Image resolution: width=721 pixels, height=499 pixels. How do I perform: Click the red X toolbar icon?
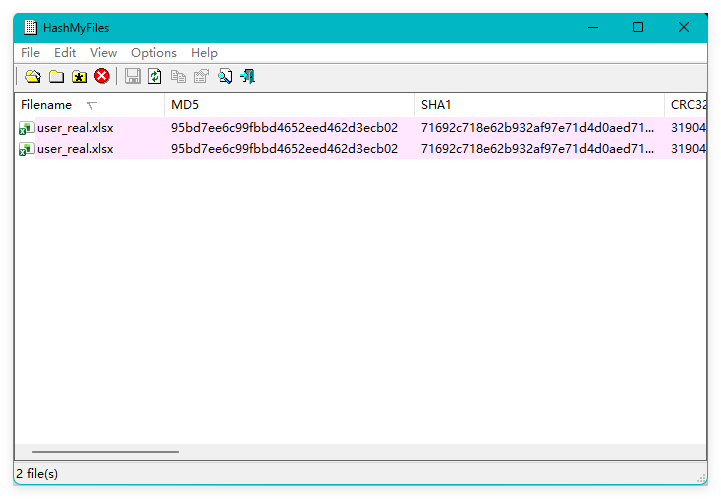click(x=102, y=76)
